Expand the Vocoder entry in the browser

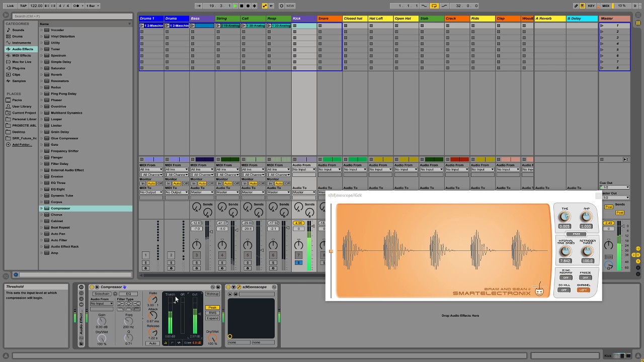[x=42, y=30]
